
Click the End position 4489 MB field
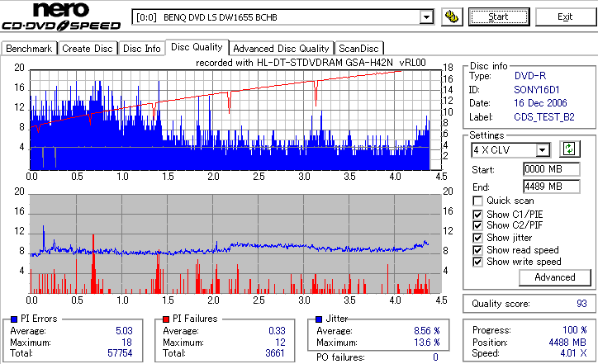[x=552, y=187]
